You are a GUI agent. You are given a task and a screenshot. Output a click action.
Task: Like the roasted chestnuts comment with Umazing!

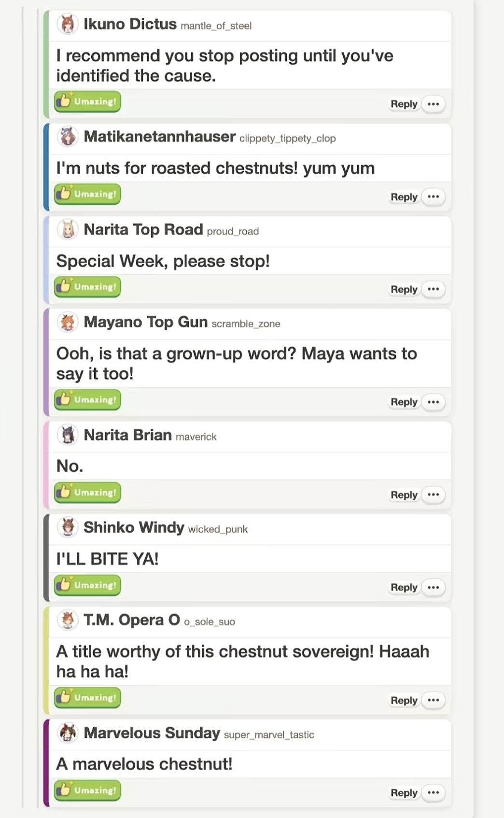[x=87, y=194]
